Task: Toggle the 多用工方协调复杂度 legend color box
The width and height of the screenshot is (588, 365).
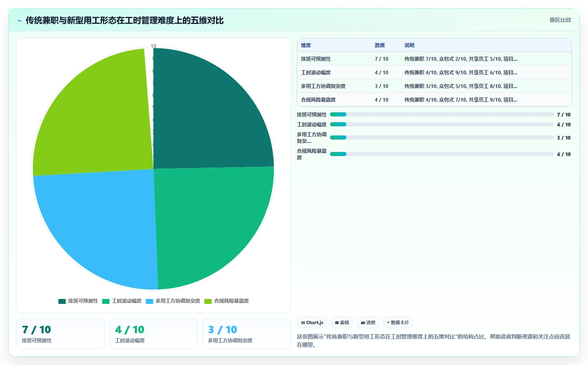Action: pos(149,301)
